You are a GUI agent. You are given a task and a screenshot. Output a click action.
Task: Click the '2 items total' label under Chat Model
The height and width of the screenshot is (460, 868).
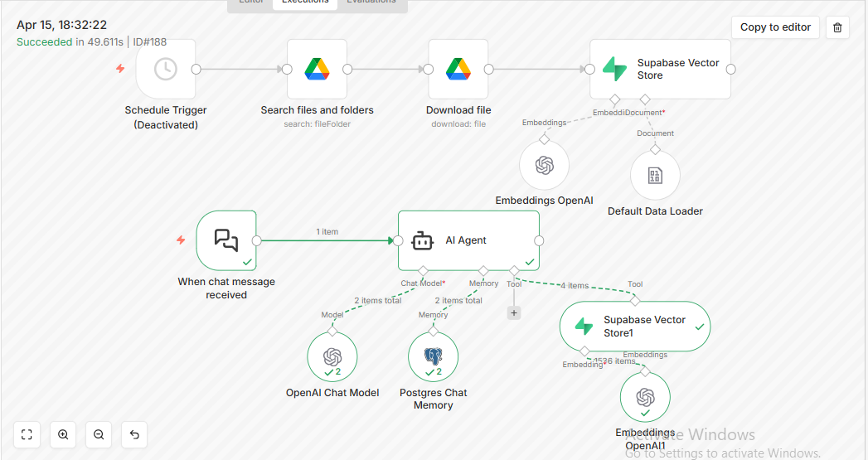[378, 301]
